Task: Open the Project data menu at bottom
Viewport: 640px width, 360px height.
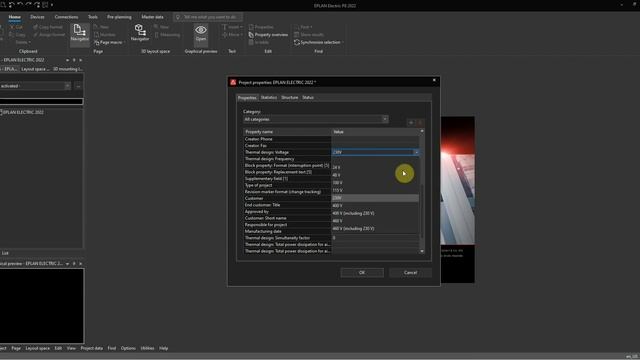Action: (x=91, y=348)
